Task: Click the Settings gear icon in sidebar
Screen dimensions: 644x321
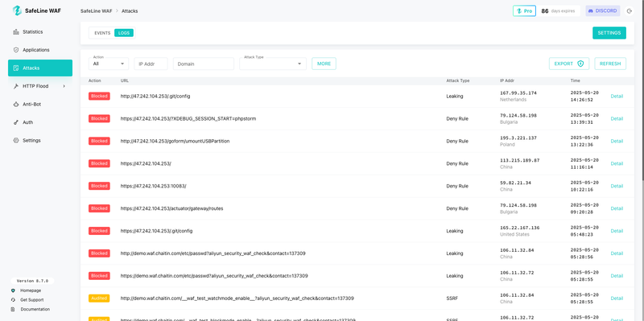Action: coord(16,140)
